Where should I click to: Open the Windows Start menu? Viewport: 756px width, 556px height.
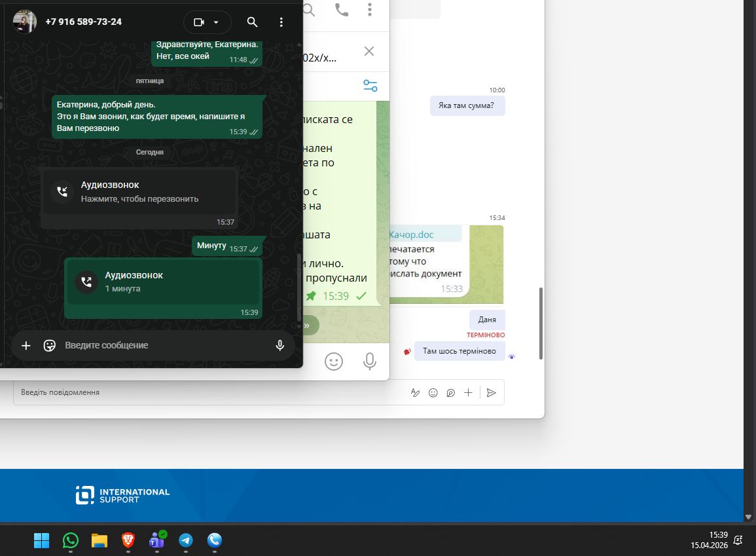41,540
